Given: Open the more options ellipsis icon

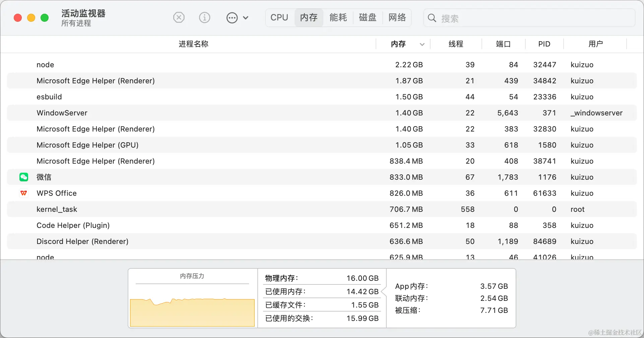Looking at the screenshot, I should (x=232, y=18).
